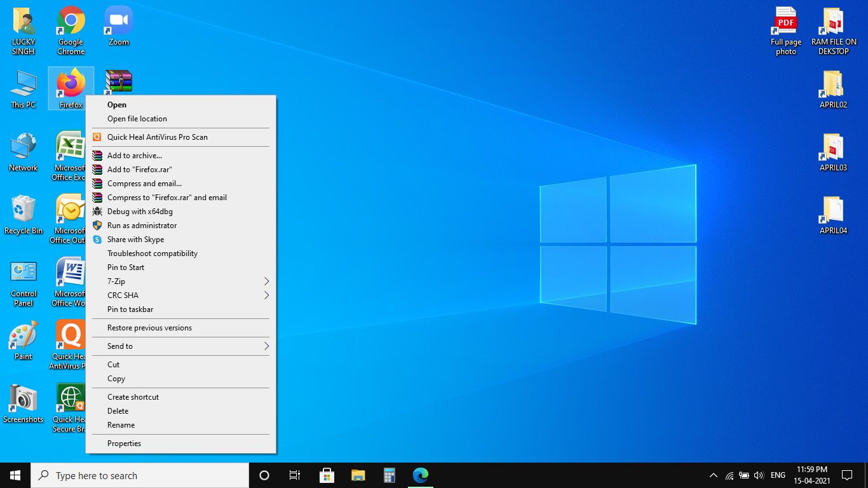Select RAM FILE ON DEKSTOP folder

coord(834,30)
